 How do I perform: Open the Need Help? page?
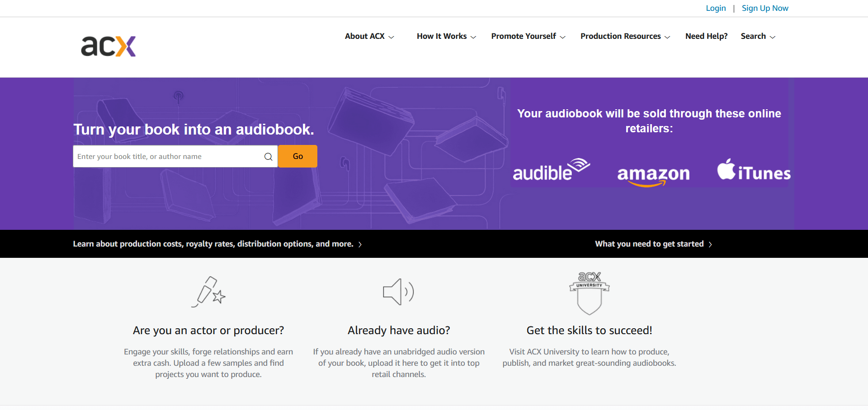coord(707,36)
